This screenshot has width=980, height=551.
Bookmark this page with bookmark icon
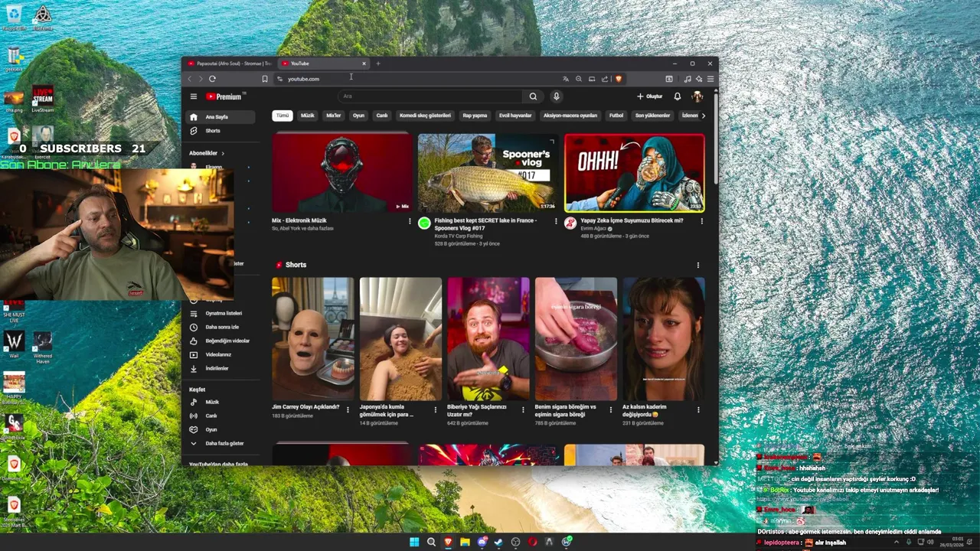point(265,79)
